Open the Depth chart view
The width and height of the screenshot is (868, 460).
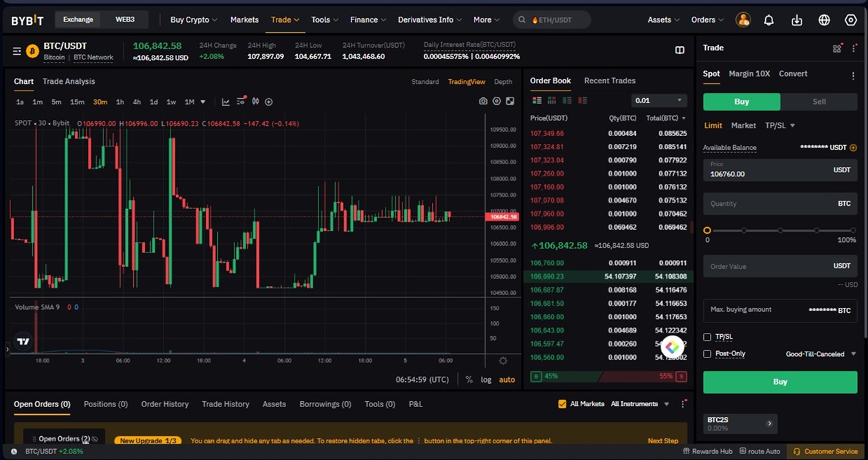coord(503,82)
